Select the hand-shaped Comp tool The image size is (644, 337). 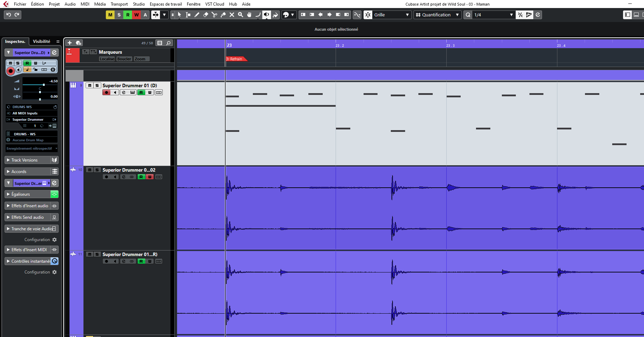[x=249, y=15]
